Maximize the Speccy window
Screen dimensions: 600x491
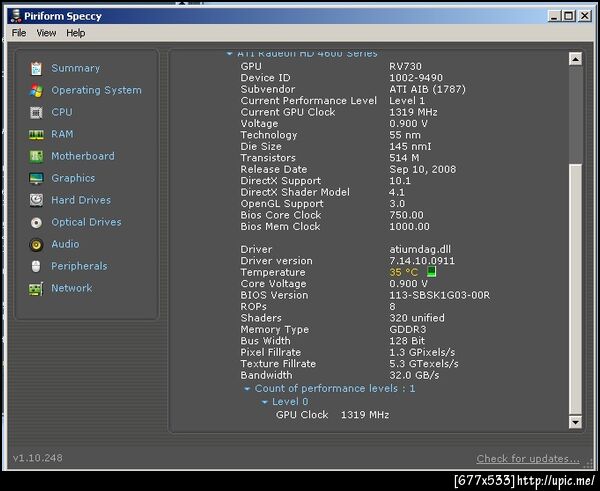569,16
